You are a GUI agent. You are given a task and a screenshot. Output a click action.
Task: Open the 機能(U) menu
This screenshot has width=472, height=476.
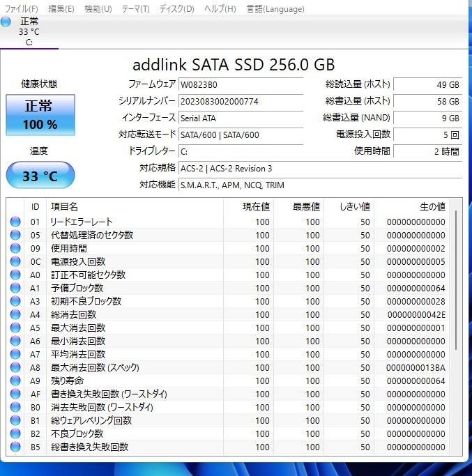tap(98, 9)
